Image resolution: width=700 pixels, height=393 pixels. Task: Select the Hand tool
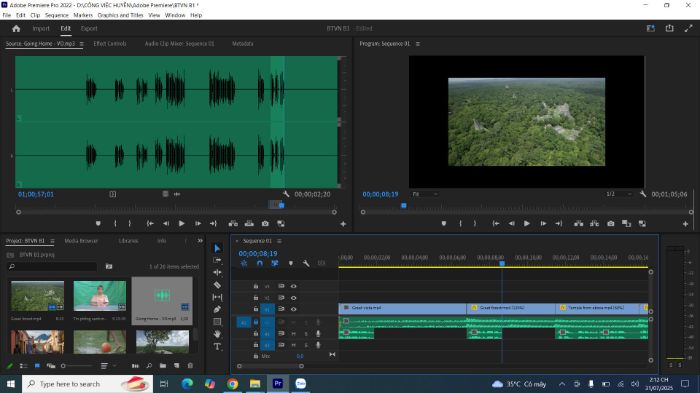pos(217,334)
